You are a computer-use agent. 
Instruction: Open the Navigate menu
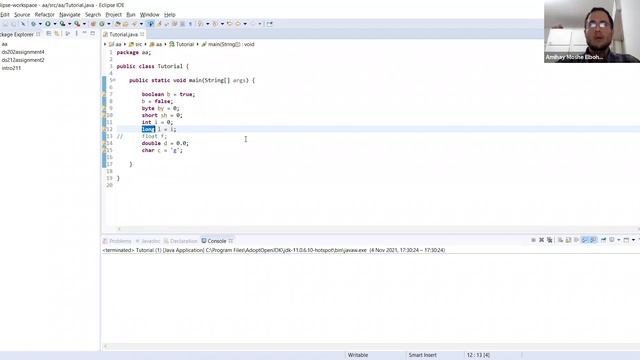pos(70,15)
